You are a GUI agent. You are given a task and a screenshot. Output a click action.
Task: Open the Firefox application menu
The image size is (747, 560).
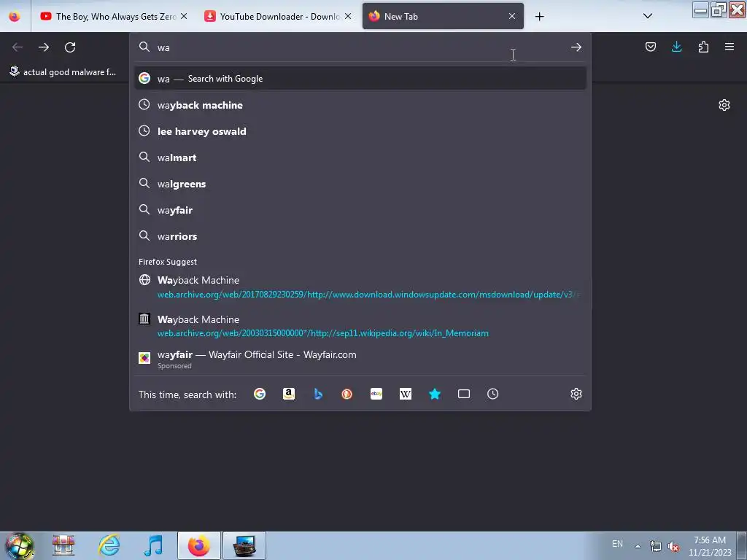pos(729,47)
